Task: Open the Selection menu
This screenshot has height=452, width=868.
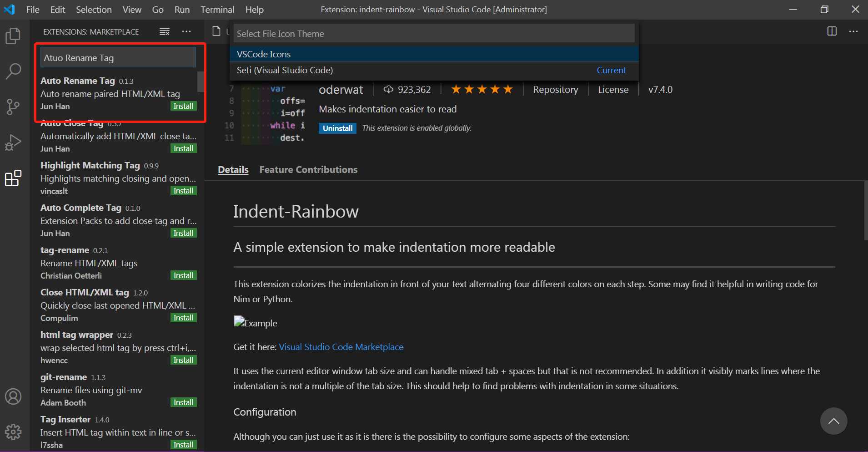Action: 94,10
